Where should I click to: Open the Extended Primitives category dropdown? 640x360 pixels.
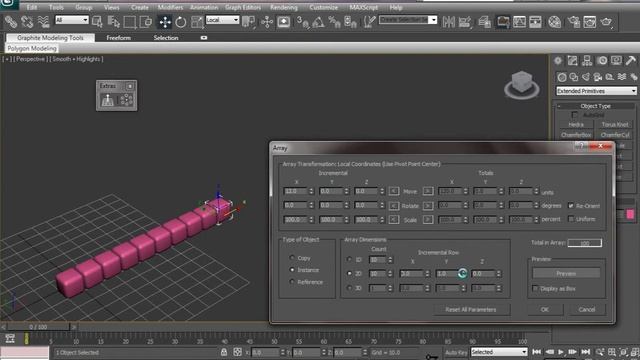click(x=596, y=91)
